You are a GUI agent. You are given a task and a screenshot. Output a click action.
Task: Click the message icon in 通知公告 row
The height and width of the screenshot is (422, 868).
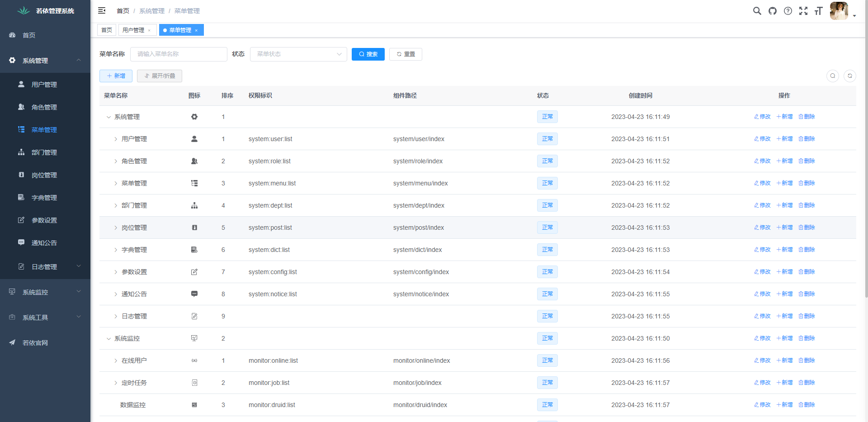click(x=194, y=294)
